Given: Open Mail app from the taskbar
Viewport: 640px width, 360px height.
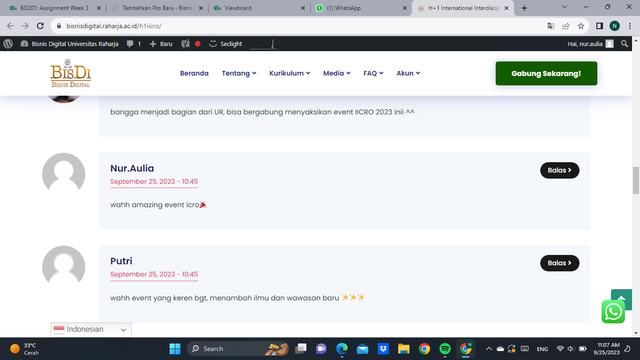Looking at the screenshot, I should click(x=362, y=349).
